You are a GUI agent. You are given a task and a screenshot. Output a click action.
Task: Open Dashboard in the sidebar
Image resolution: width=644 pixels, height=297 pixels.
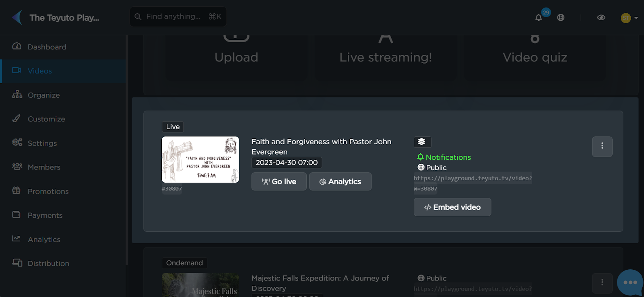pyautogui.click(x=63, y=47)
